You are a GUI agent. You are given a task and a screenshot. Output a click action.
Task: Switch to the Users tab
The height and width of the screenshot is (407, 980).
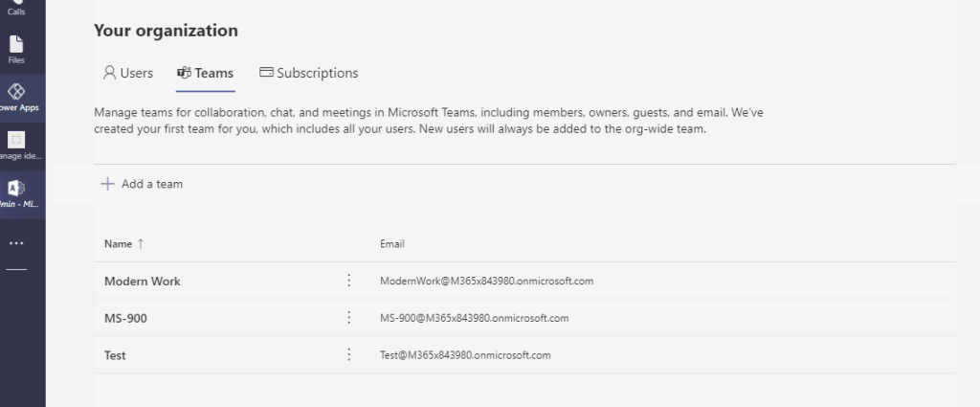127,73
